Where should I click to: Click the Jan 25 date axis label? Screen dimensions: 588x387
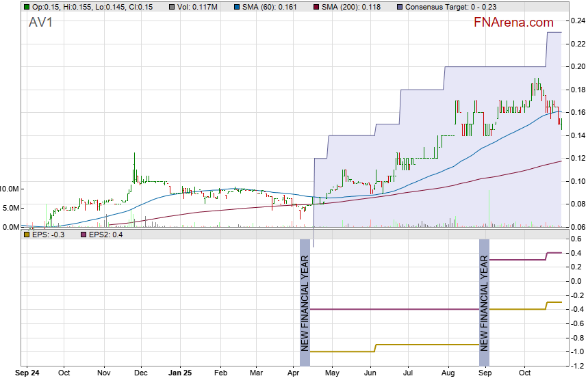[x=180, y=374]
